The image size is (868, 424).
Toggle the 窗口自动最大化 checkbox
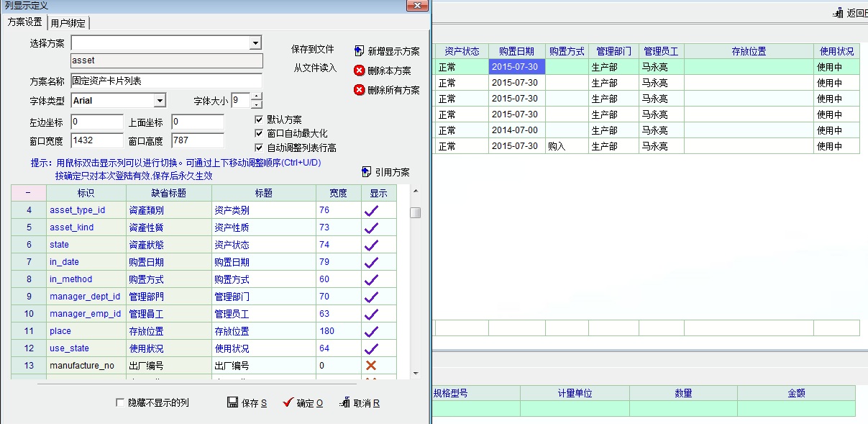[x=260, y=133]
